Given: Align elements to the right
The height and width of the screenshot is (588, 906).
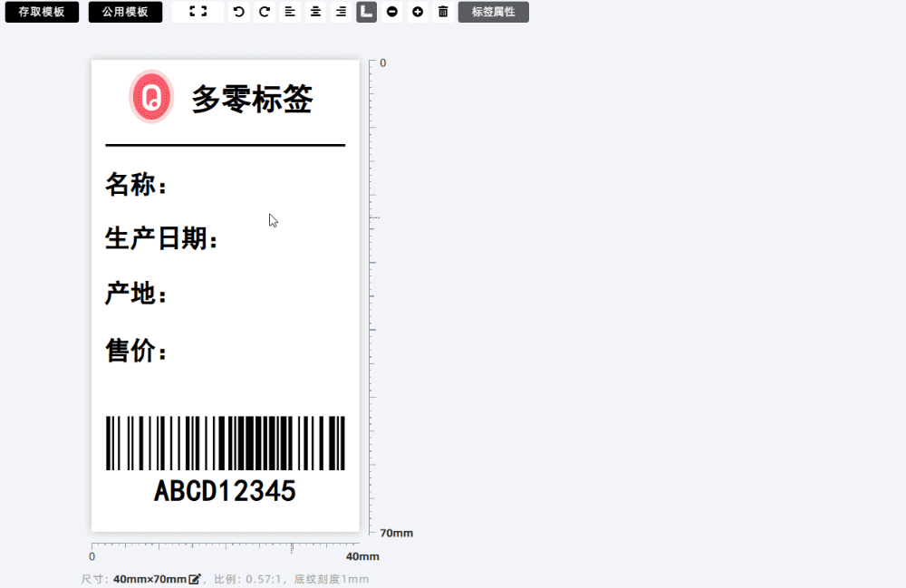Looking at the screenshot, I should pos(341,12).
